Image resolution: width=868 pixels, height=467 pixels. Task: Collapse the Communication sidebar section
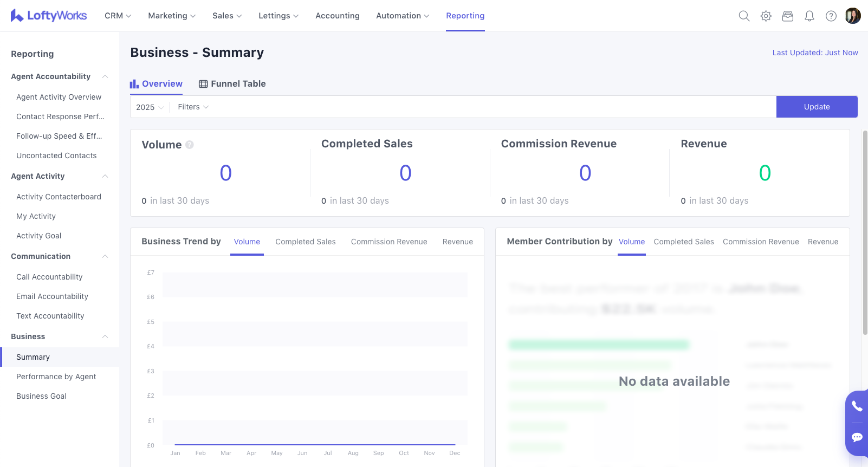[x=105, y=256]
